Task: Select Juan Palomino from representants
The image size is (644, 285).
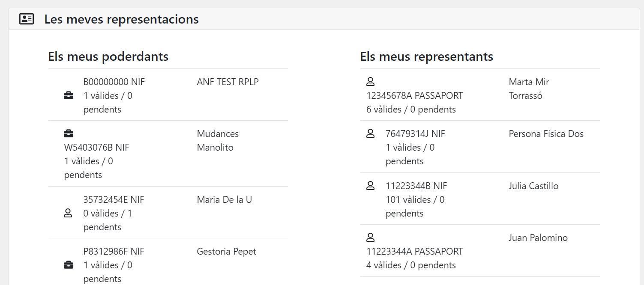Action: (x=538, y=238)
